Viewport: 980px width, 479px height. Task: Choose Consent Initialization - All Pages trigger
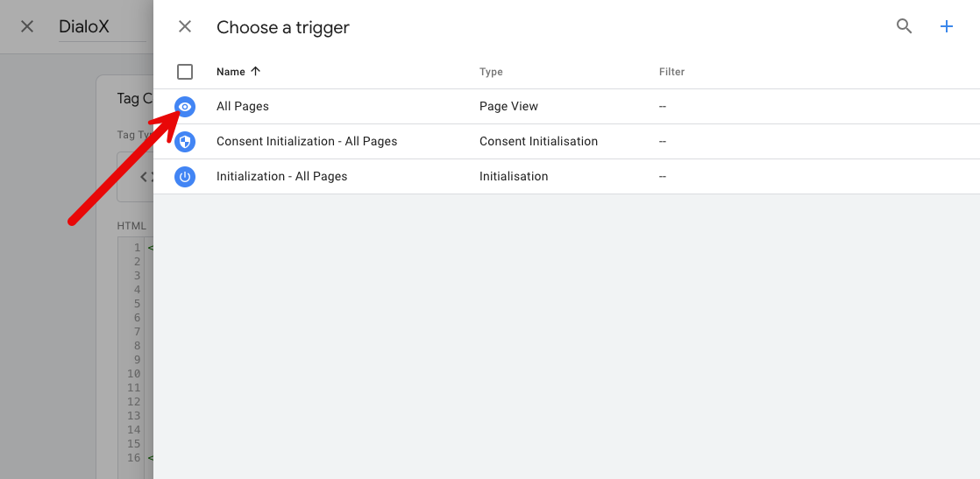[307, 141]
